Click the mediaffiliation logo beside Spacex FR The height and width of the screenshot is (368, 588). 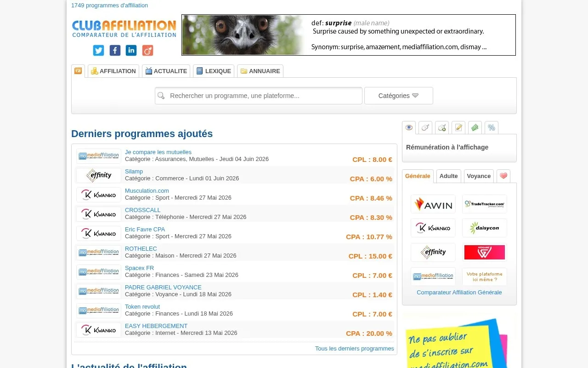(x=99, y=272)
